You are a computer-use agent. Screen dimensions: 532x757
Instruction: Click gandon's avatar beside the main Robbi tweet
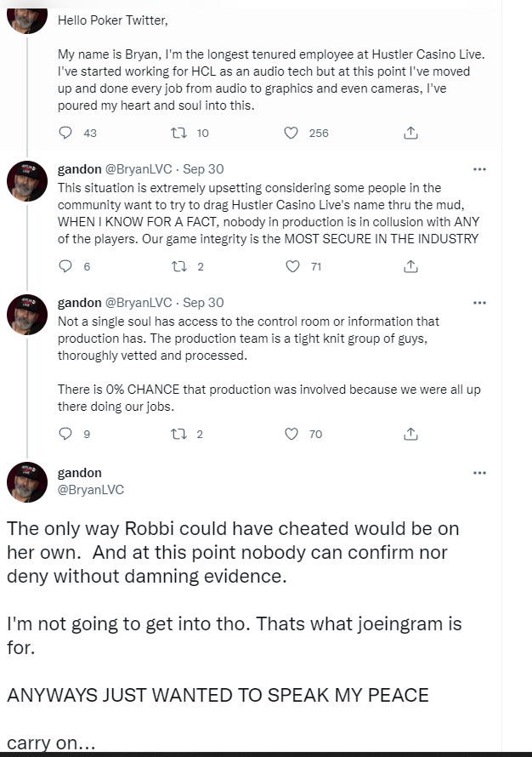[x=27, y=482]
